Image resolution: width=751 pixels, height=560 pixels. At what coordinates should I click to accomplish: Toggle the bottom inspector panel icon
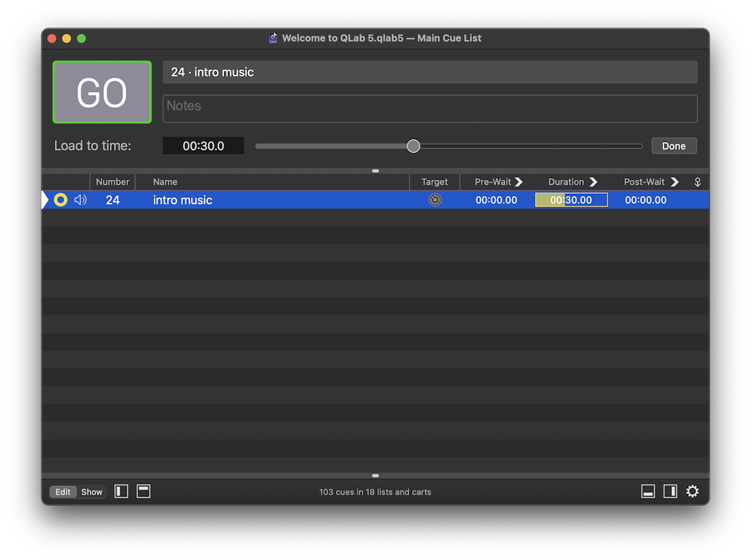click(648, 491)
